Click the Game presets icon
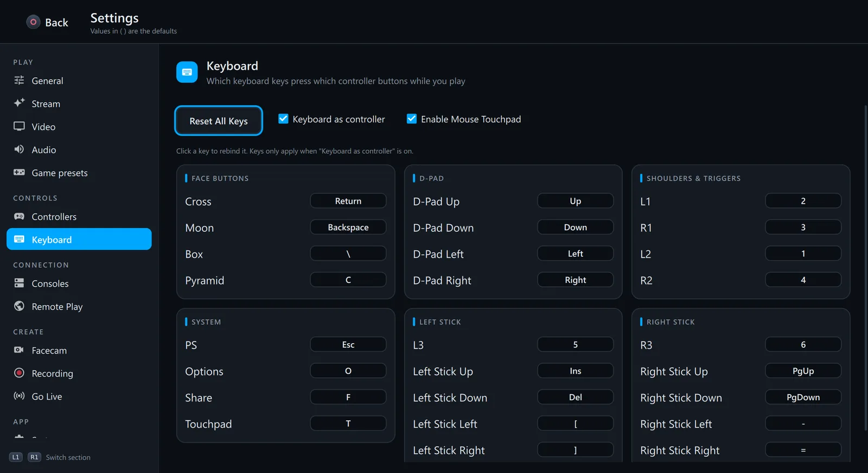This screenshot has height=473, width=868. (19, 173)
